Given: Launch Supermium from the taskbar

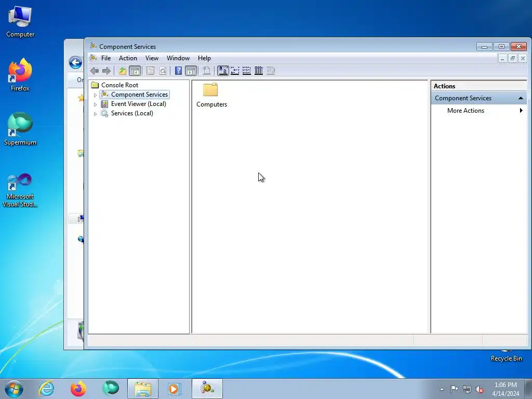Looking at the screenshot, I should [x=111, y=389].
